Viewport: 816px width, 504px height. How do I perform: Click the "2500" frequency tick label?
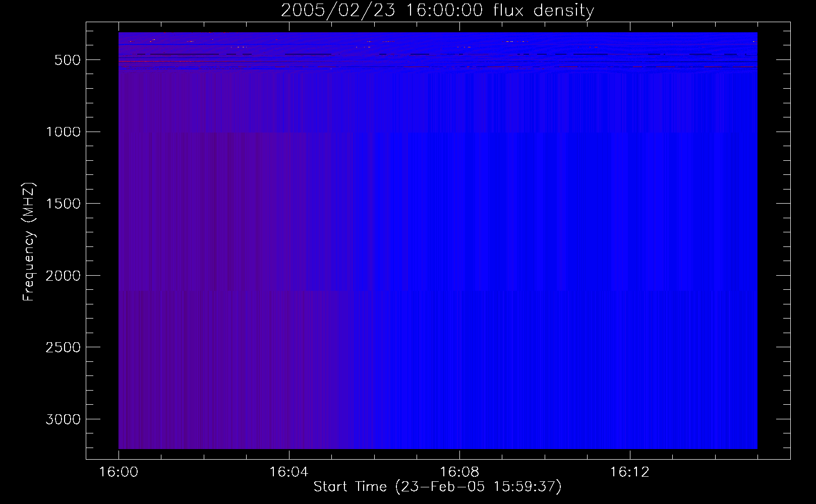click(x=63, y=348)
